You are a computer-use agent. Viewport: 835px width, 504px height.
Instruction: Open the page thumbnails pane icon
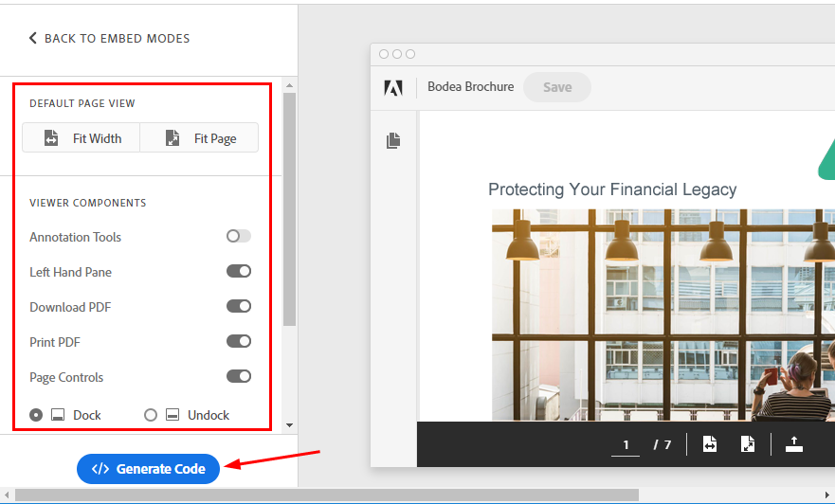393,140
